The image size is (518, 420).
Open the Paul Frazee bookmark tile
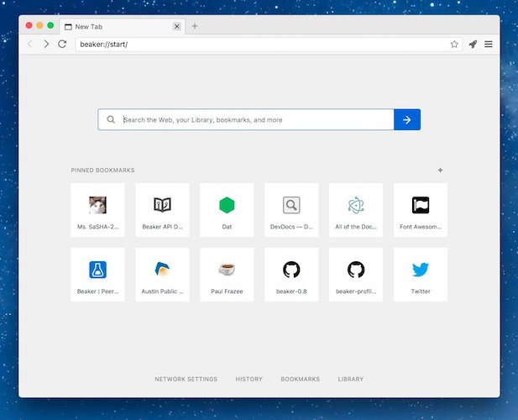pyautogui.click(x=227, y=275)
